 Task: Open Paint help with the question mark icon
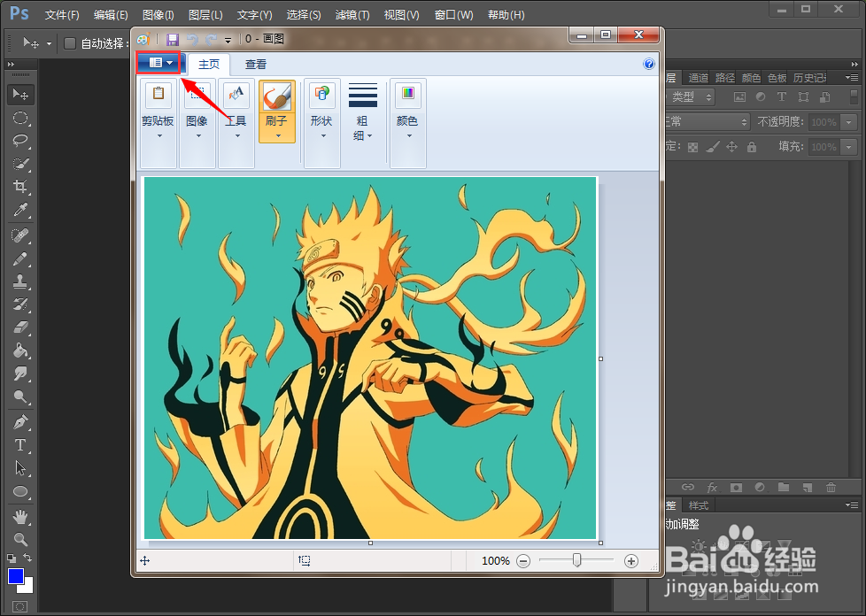[649, 64]
